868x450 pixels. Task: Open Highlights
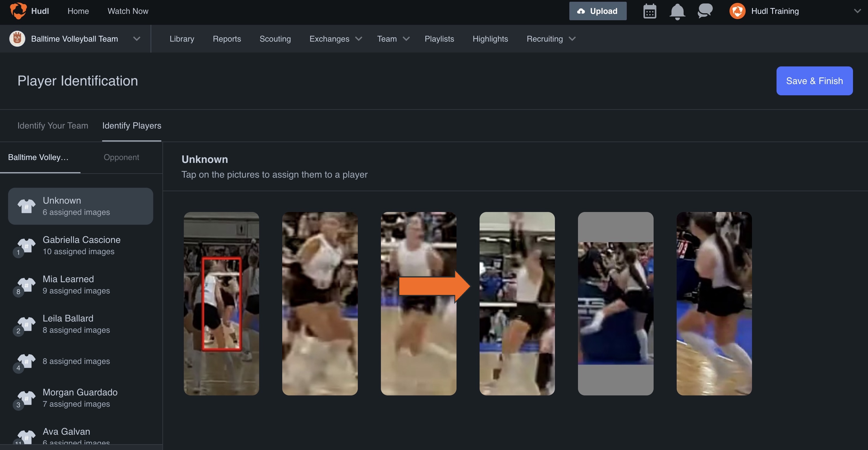[x=490, y=39]
